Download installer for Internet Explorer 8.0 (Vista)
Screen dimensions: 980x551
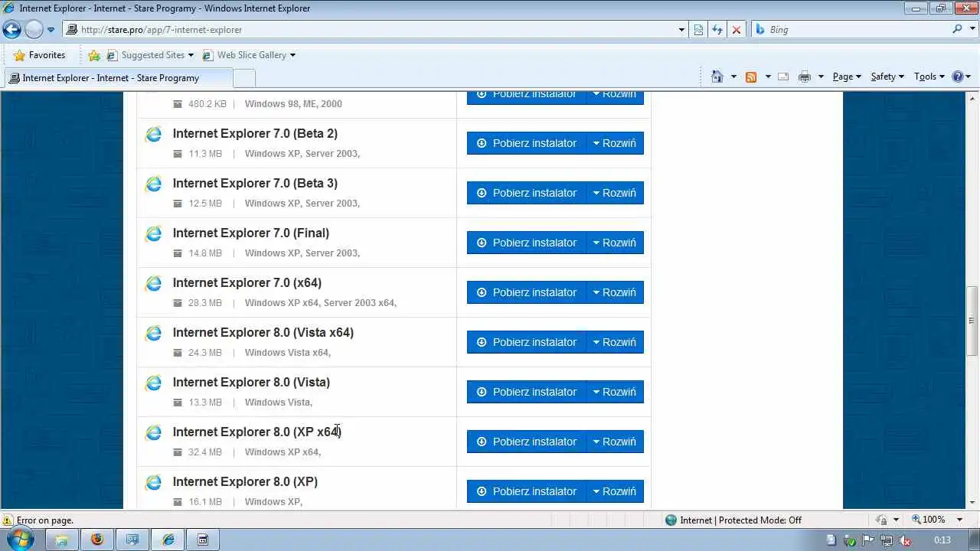click(527, 392)
